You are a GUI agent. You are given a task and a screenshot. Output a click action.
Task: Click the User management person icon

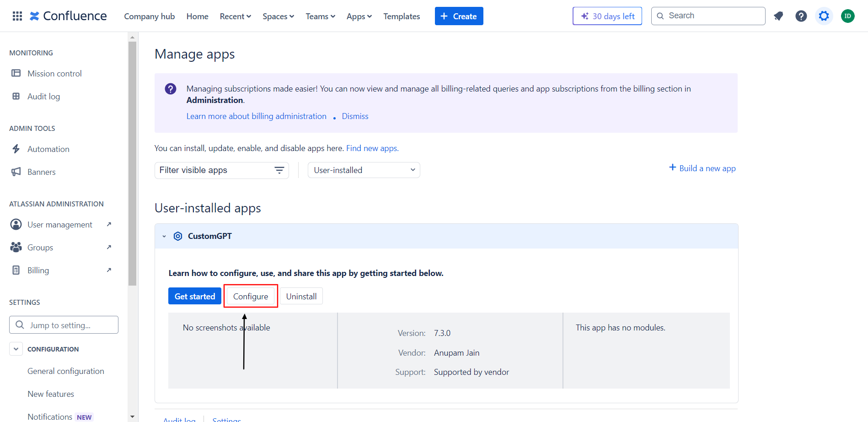click(16, 224)
